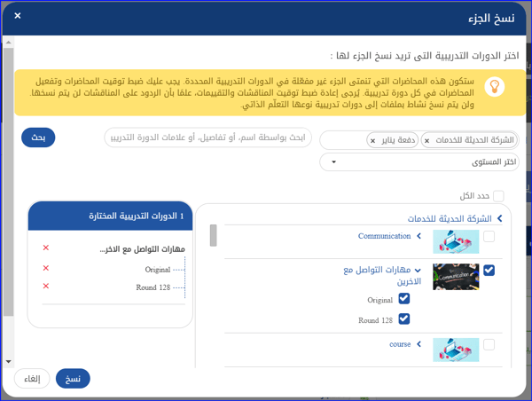This screenshot has width=532, height=401.
Task: Click the حدد الكل label
Action: pyautogui.click(x=474, y=196)
